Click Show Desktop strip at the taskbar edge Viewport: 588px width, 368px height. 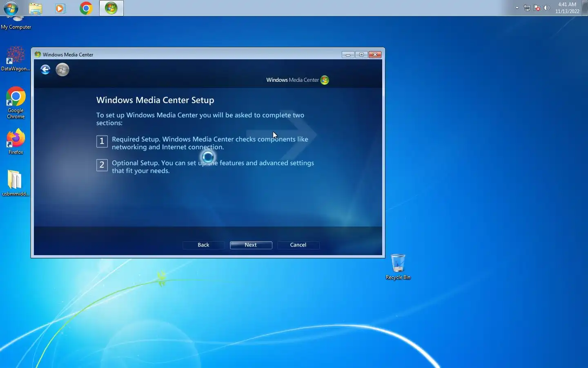(x=586, y=8)
